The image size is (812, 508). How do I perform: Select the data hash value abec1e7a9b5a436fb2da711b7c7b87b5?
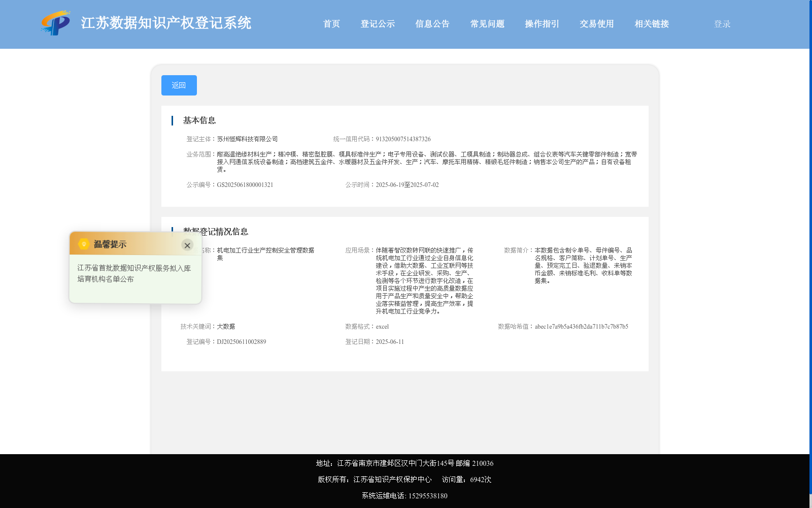click(x=581, y=327)
